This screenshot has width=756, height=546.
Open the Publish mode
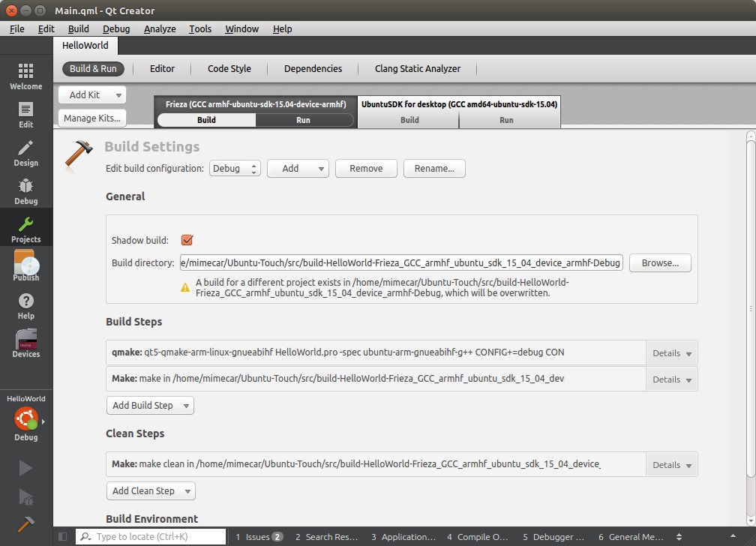[26, 265]
